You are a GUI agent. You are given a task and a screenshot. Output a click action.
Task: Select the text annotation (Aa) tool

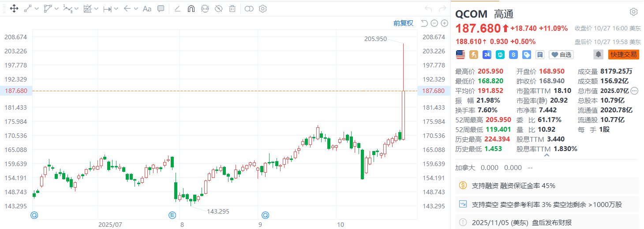(147, 8)
